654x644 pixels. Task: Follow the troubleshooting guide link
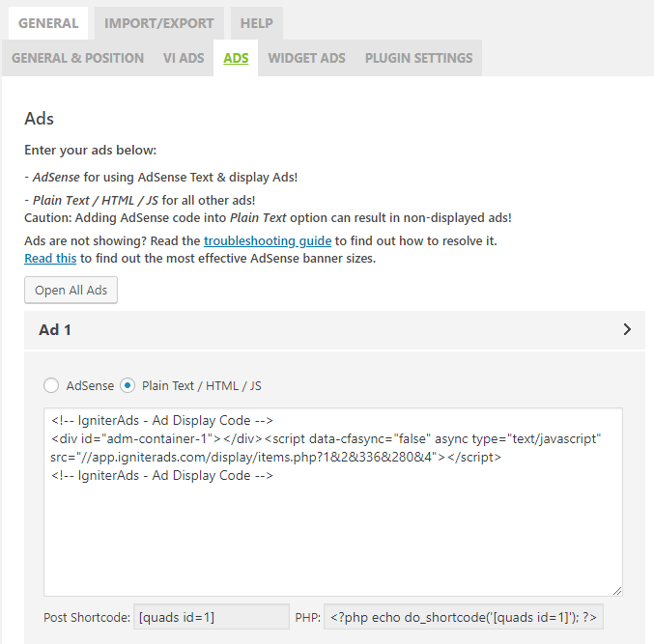(268, 241)
